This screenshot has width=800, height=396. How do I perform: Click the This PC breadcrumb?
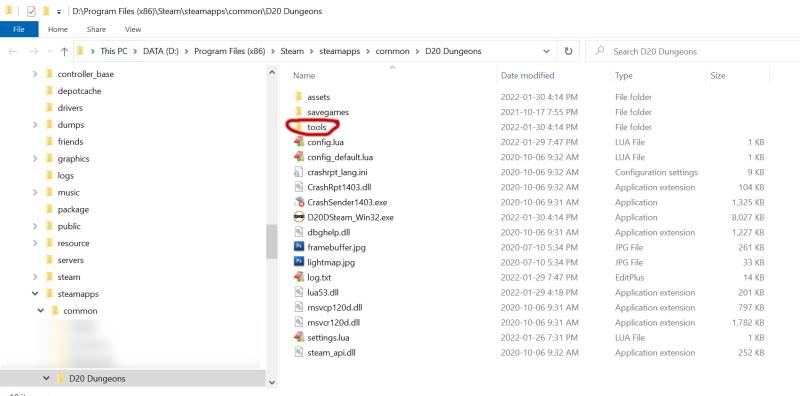click(x=114, y=51)
